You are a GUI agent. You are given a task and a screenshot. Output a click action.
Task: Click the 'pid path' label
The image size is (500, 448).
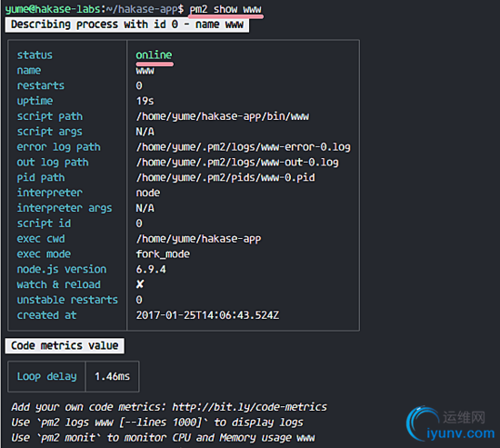[x=41, y=177]
